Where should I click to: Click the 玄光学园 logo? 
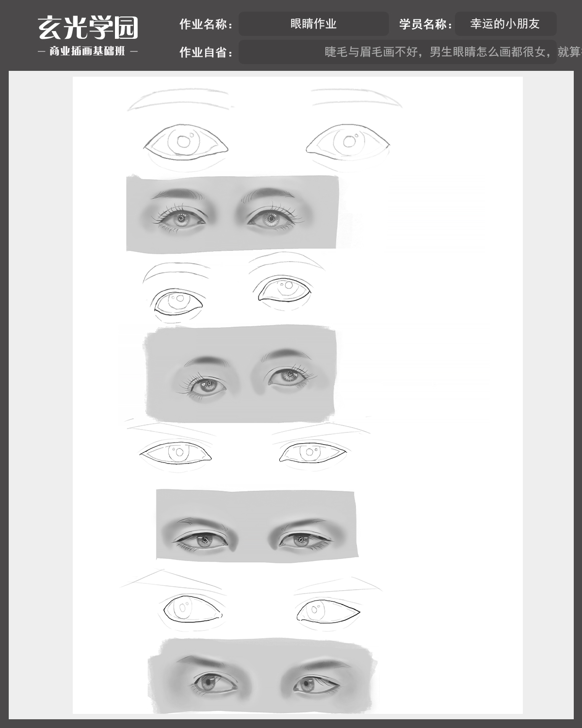[x=88, y=27]
